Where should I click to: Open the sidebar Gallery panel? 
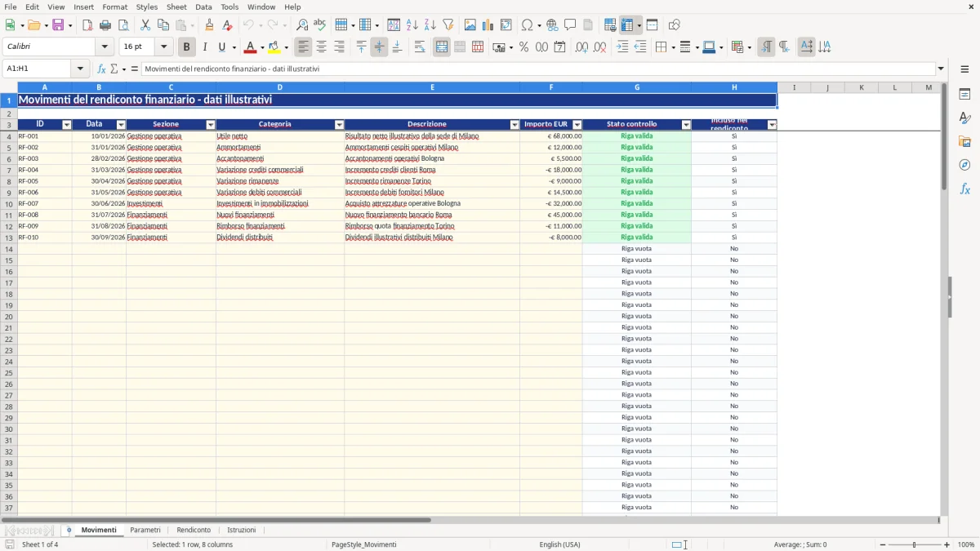pos(964,141)
